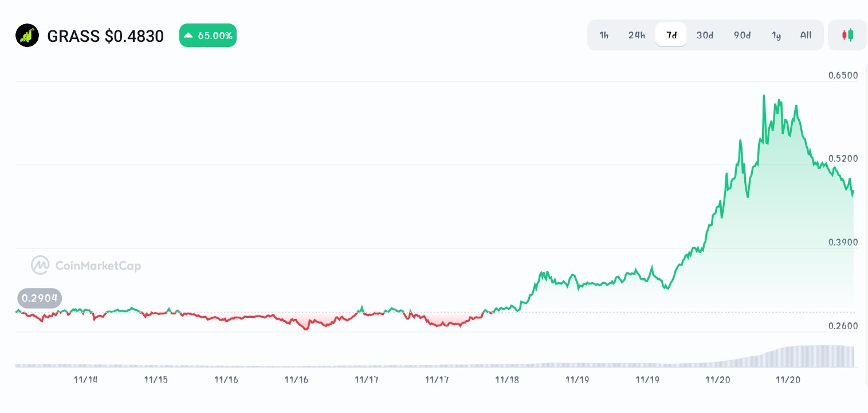868x413 pixels.
Task: Select the 1h time range
Action: pos(604,35)
